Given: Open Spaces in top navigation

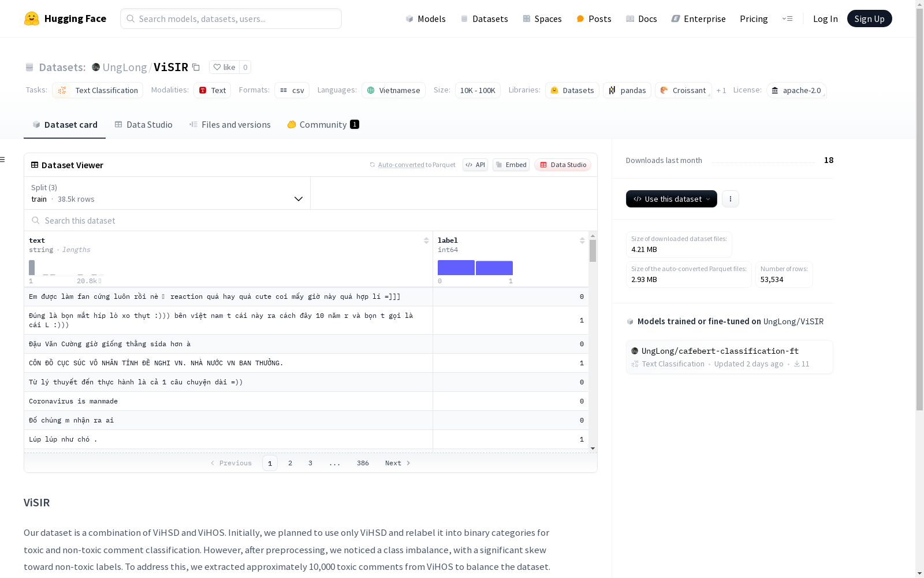Looking at the screenshot, I should coord(542,18).
